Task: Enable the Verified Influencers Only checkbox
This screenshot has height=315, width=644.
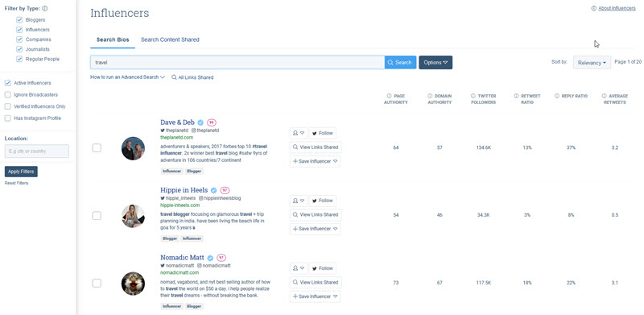Action: 7,106
